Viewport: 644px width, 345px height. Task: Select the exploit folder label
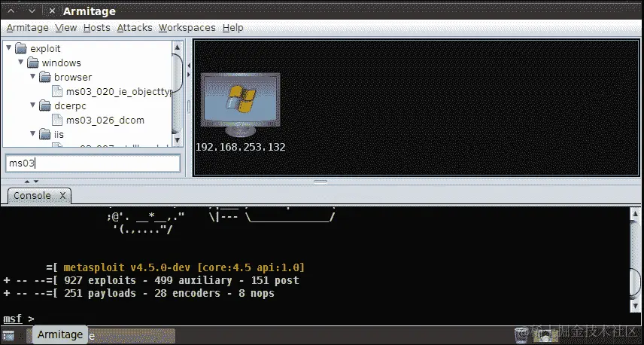click(x=45, y=48)
